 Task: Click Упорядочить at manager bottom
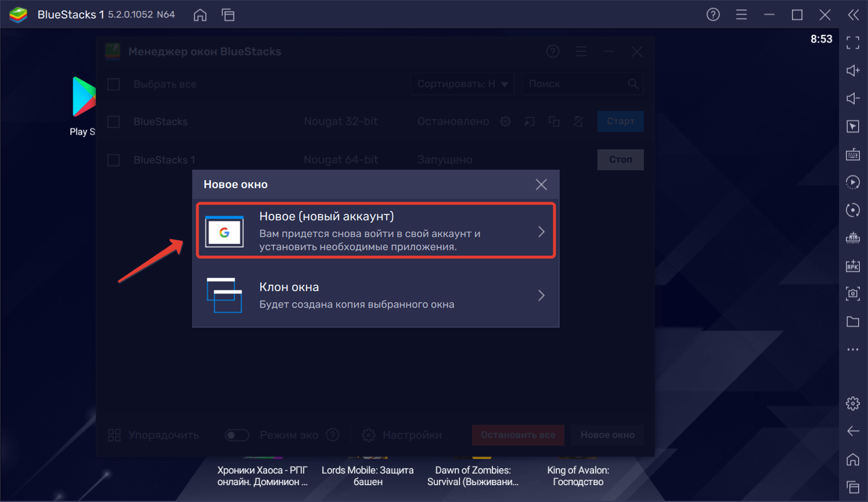[153, 435]
